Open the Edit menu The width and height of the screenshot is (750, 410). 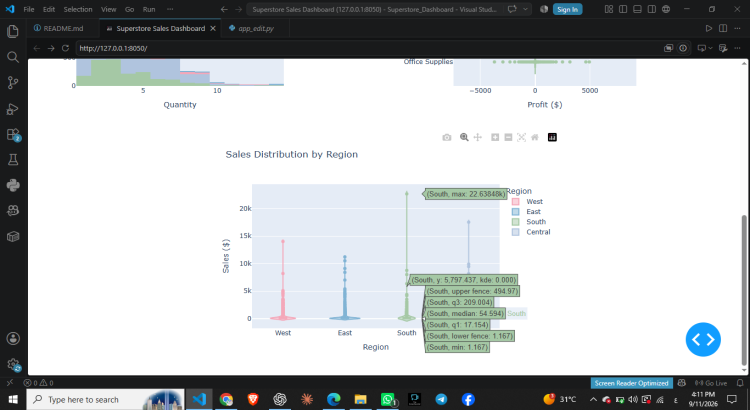pos(49,9)
